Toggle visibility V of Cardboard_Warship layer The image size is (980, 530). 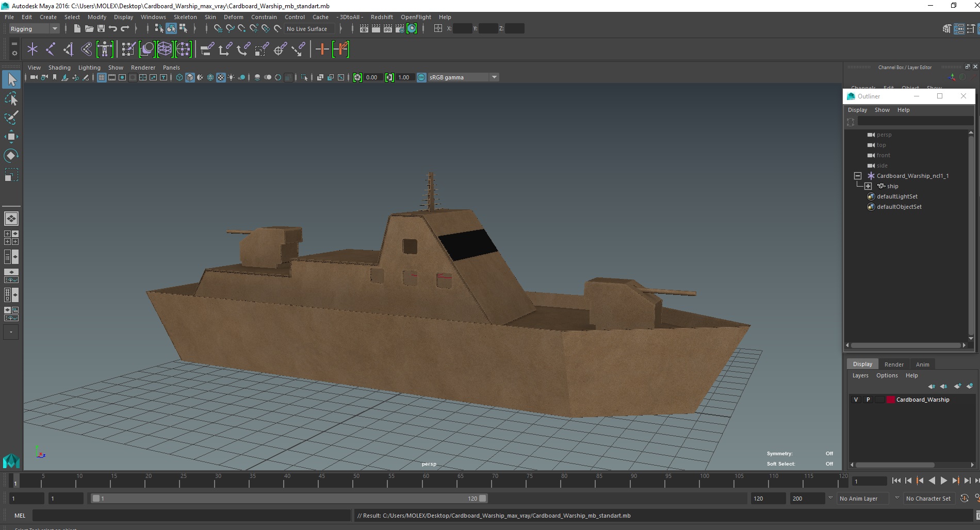[x=856, y=400]
